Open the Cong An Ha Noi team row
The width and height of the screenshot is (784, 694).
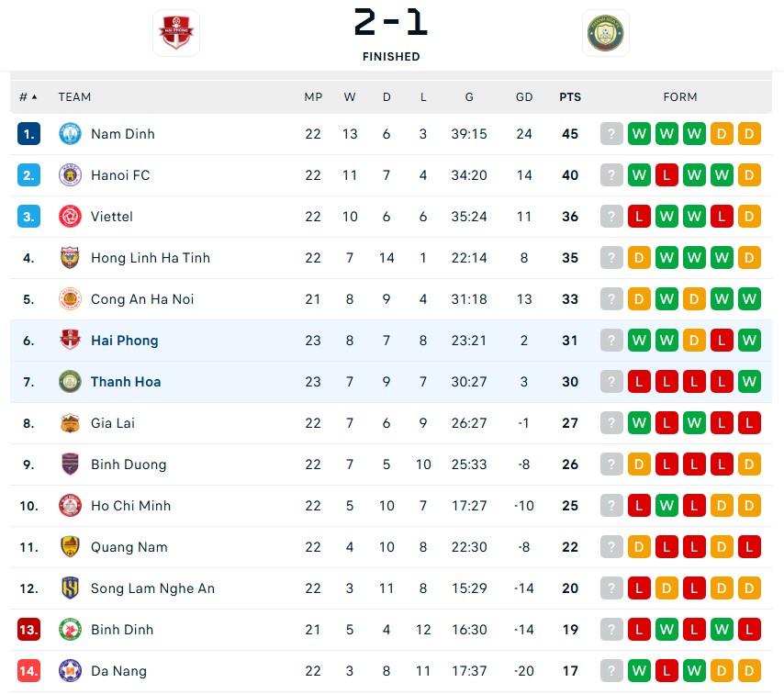pyautogui.click(x=391, y=299)
